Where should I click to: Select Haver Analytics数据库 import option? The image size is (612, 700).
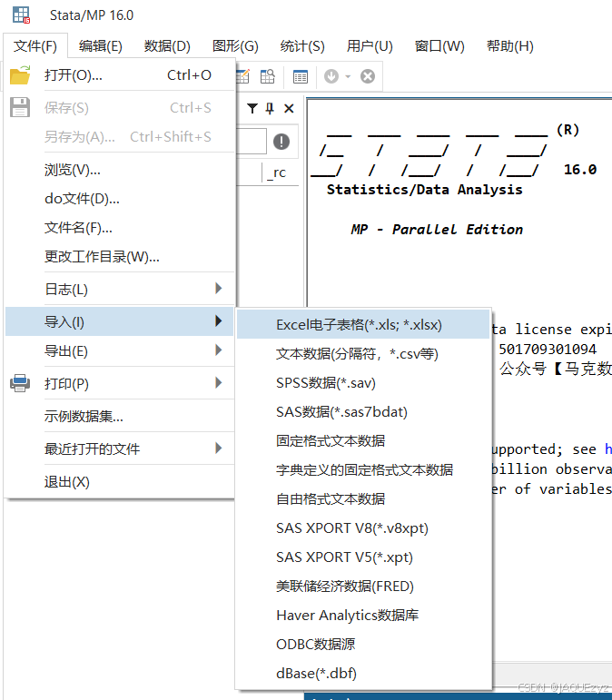tap(363, 616)
